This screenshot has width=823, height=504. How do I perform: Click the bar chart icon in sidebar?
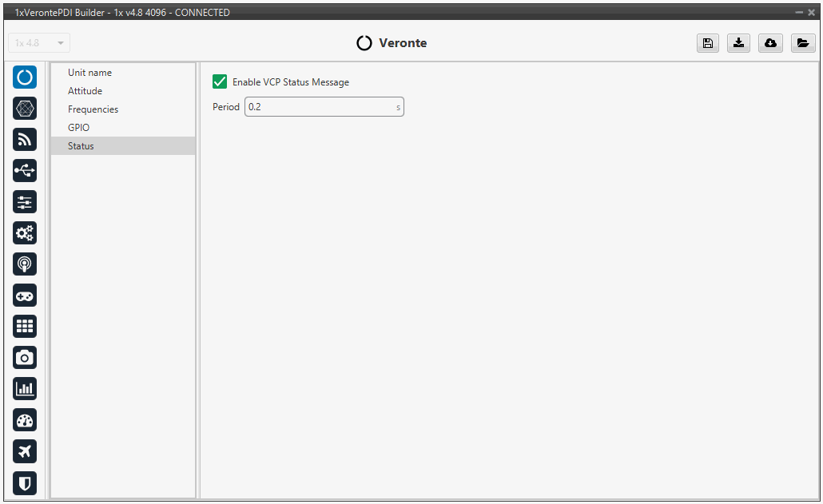click(25, 389)
